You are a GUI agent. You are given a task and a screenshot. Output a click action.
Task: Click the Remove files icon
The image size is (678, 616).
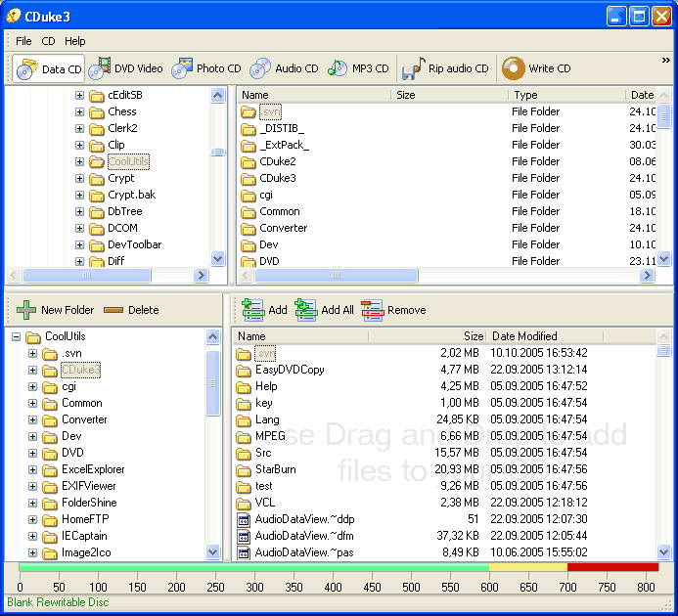(x=373, y=310)
